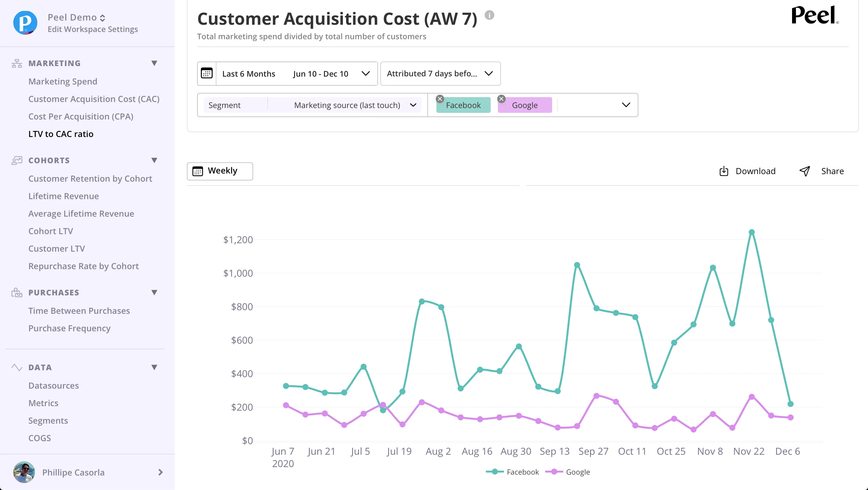Click the Weekly interval button
The image size is (868, 490).
coord(220,171)
